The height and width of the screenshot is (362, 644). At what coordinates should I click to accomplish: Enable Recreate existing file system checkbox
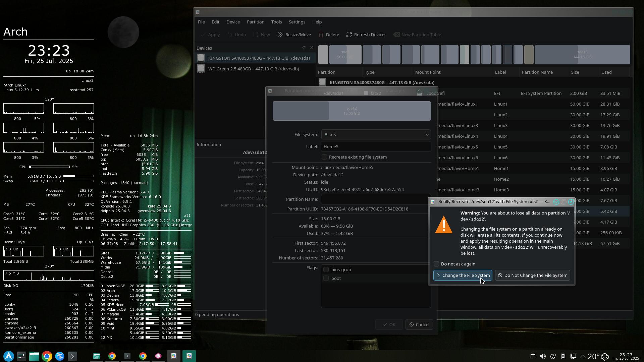tap(324, 157)
